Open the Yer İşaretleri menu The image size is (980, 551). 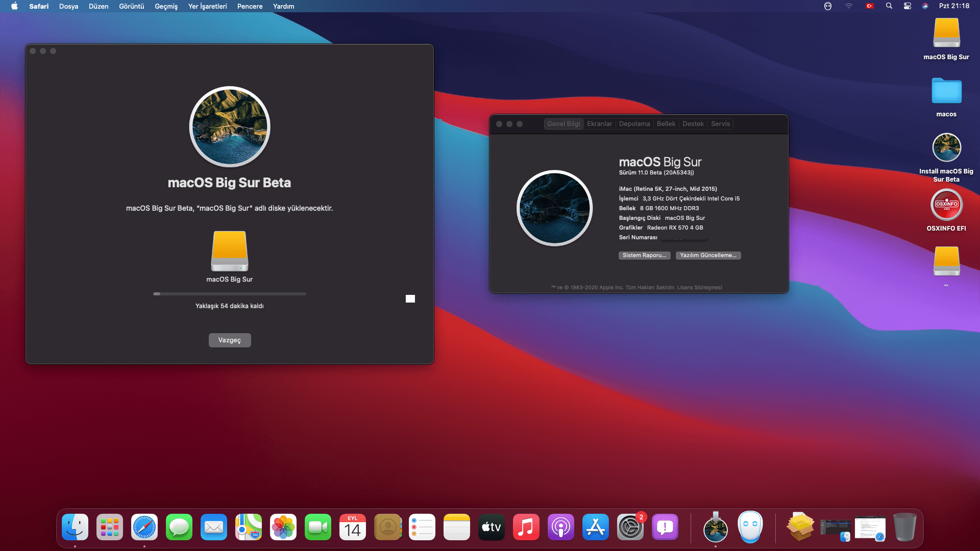point(207,6)
